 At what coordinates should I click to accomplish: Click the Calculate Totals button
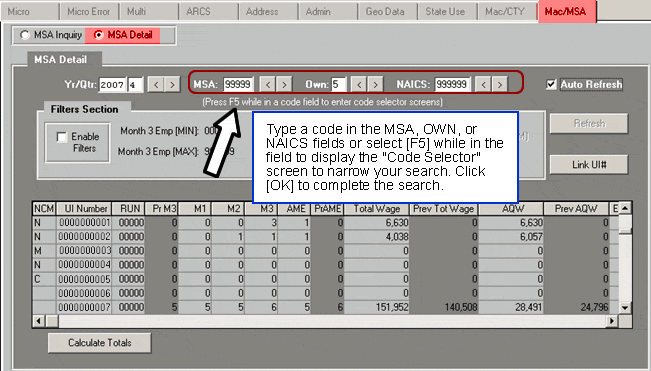pos(100,343)
